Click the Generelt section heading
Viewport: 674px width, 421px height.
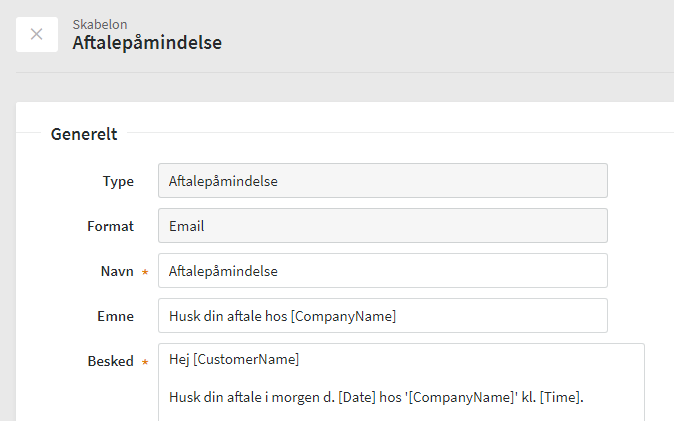point(84,133)
